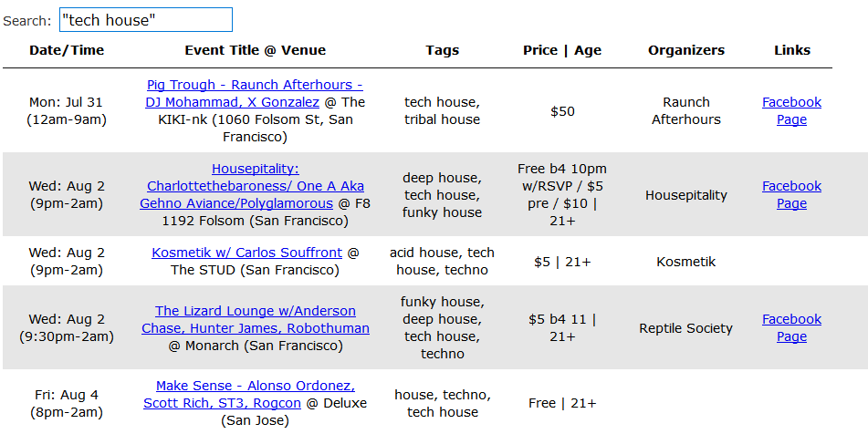Click the Price | Age column header

click(x=562, y=50)
